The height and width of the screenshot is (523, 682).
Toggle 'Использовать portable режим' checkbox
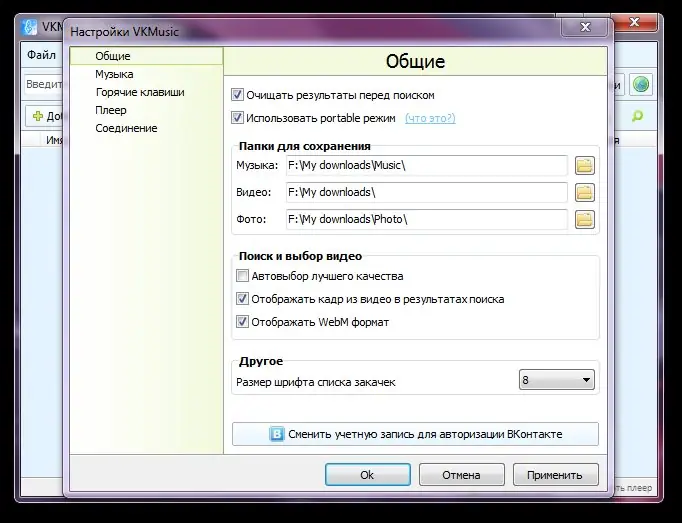pos(237,117)
